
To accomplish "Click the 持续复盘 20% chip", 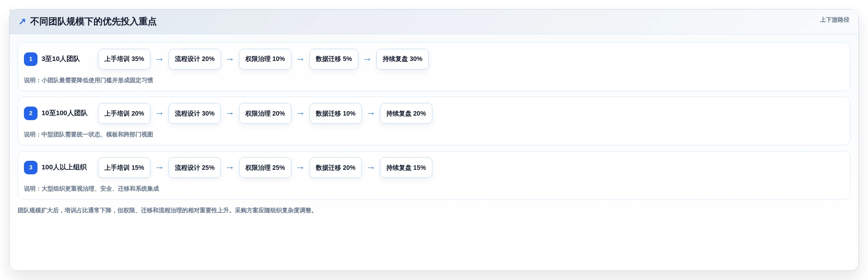I will pyautogui.click(x=406, y=113).
